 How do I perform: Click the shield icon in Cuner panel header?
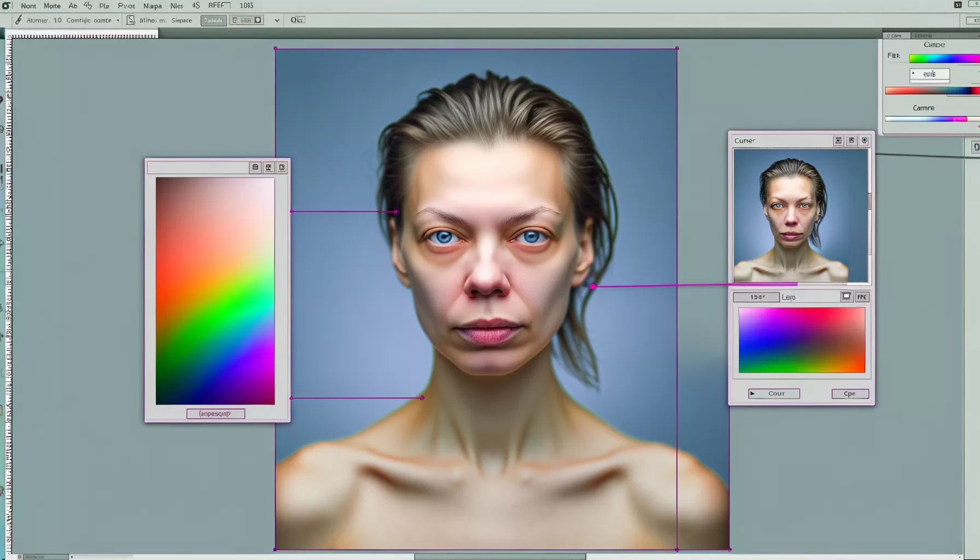[865, 141]
